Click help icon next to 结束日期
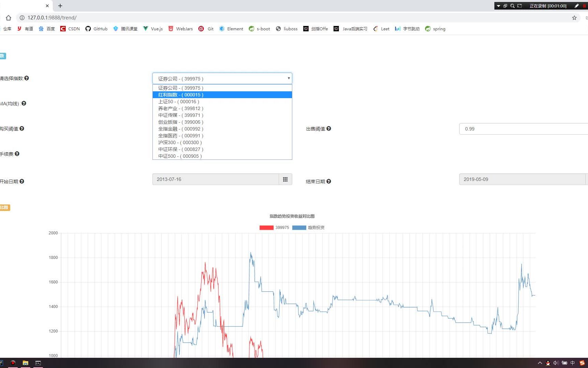 click(329, 181)
